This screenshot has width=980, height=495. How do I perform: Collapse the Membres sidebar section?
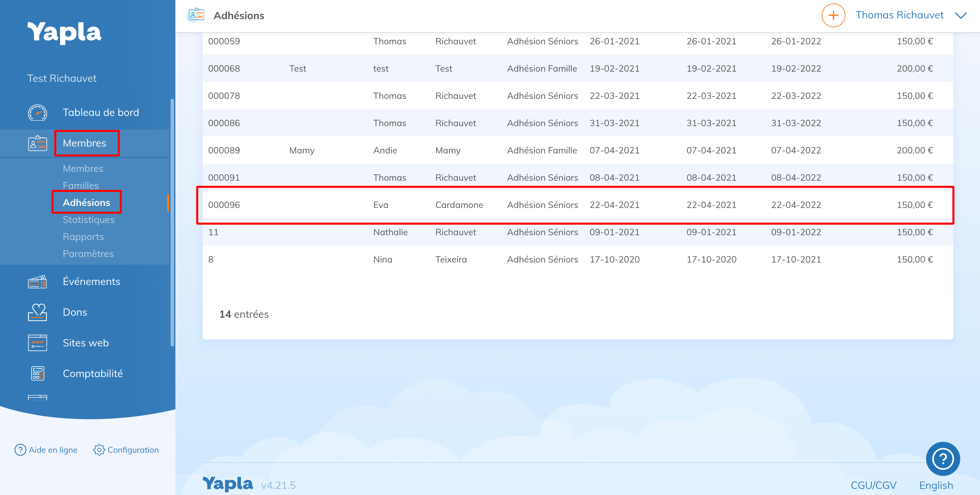pyautogui.click(x=85, y=143)
